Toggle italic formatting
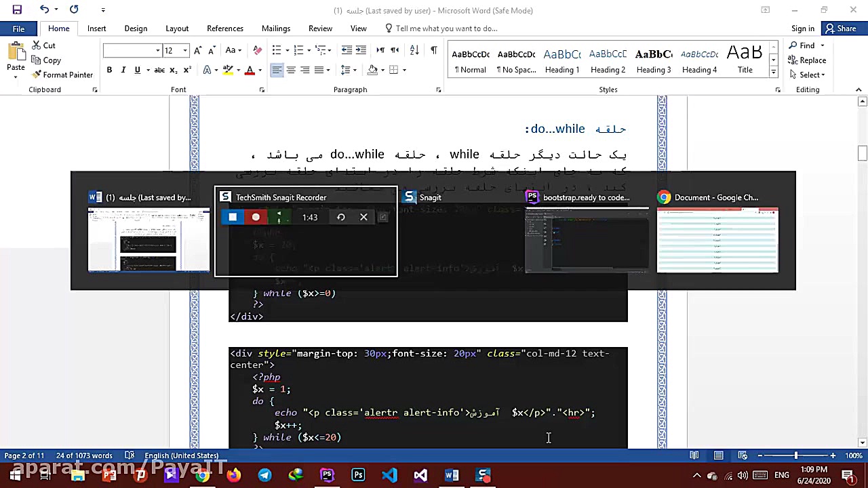The width and height of the screenshot is (868, 488). tap(123, 70)
